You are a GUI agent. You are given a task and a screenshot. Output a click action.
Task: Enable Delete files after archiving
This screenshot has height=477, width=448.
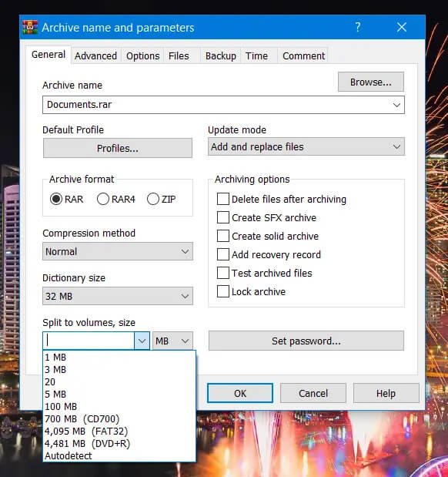click(x=223, y=199)
